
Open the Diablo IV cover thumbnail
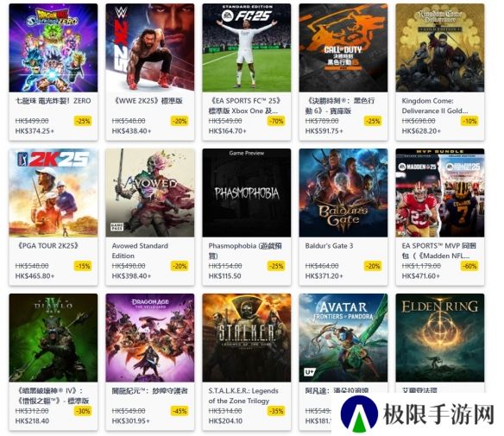click(54, 338)
